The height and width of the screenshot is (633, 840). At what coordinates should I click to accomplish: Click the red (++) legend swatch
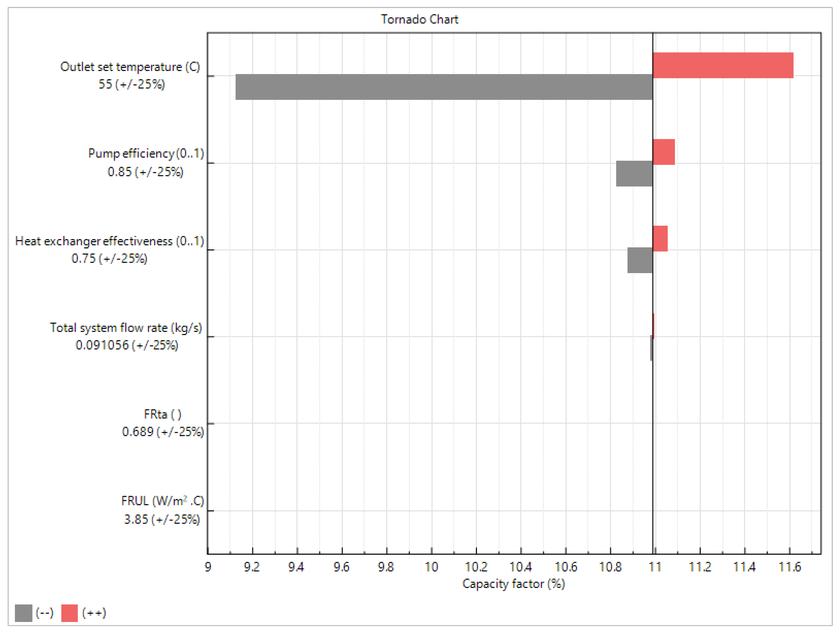(69, 613)
